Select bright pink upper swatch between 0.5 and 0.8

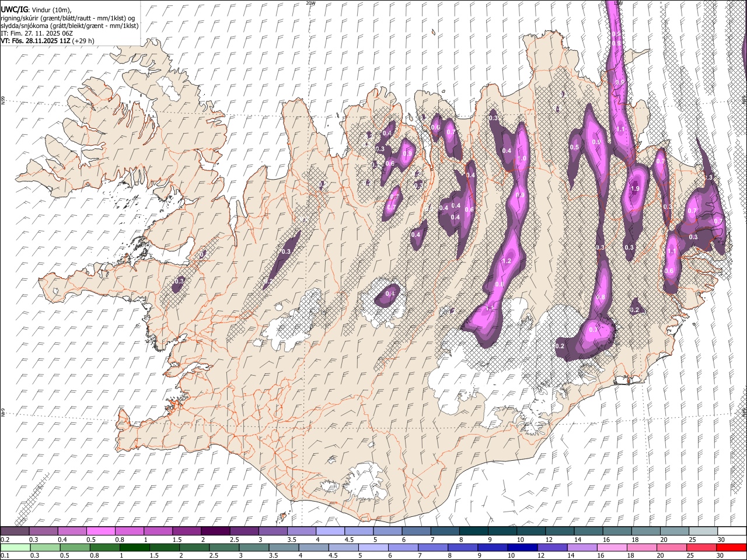coord(100,531)
